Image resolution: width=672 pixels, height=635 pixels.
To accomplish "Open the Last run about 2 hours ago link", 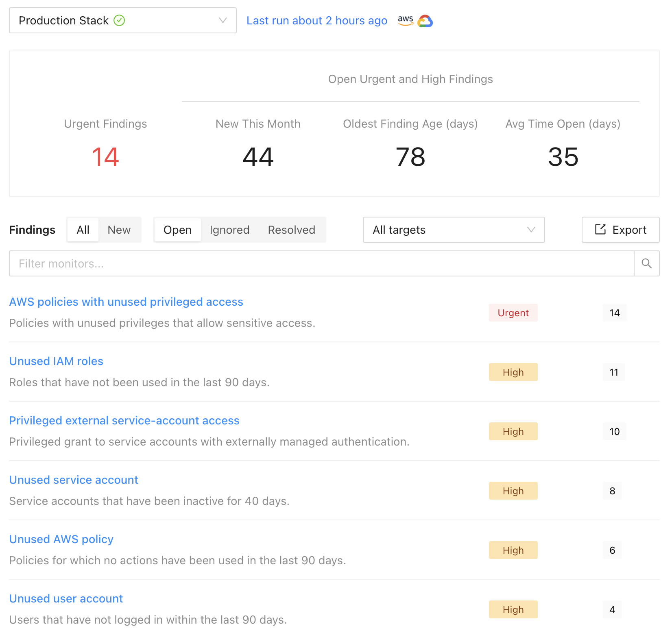I will tap(316, 20).
